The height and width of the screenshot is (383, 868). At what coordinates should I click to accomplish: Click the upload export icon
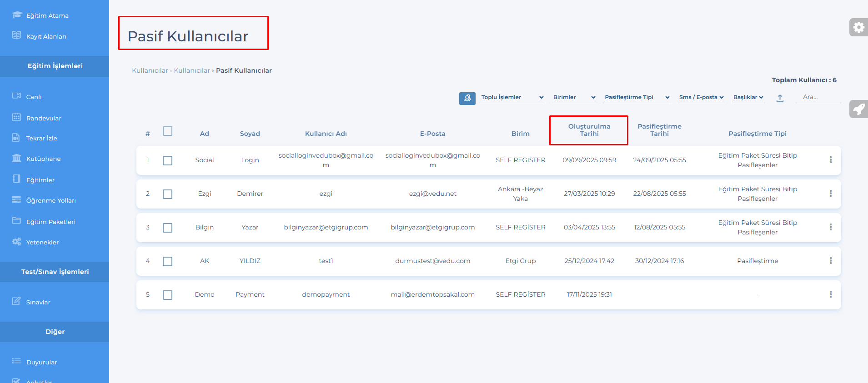coord(780,98)
